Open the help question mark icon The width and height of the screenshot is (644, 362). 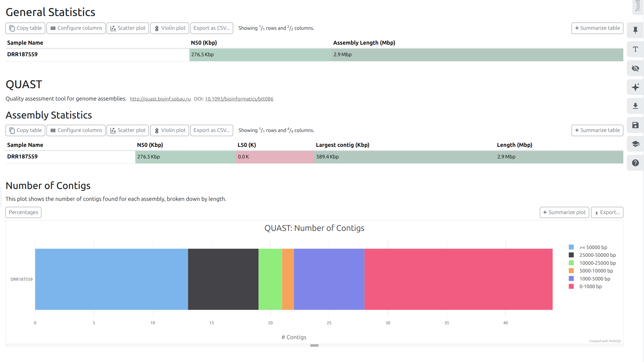coord(635,163)
